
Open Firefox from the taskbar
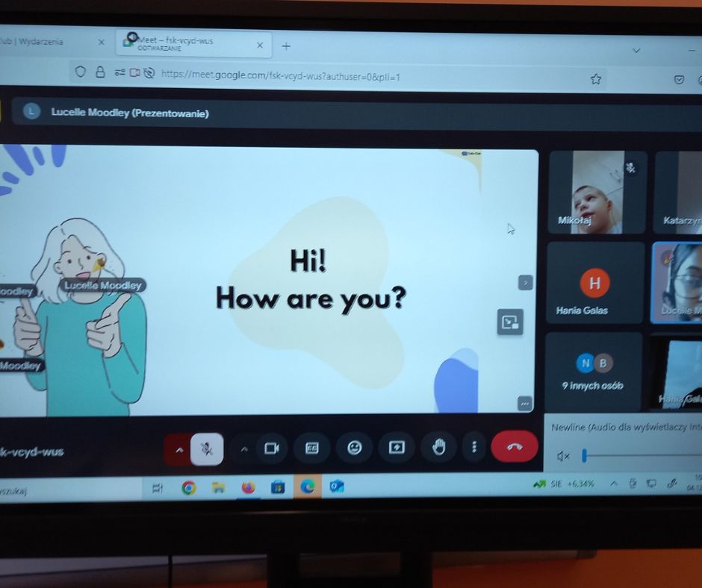click(248, 487)
